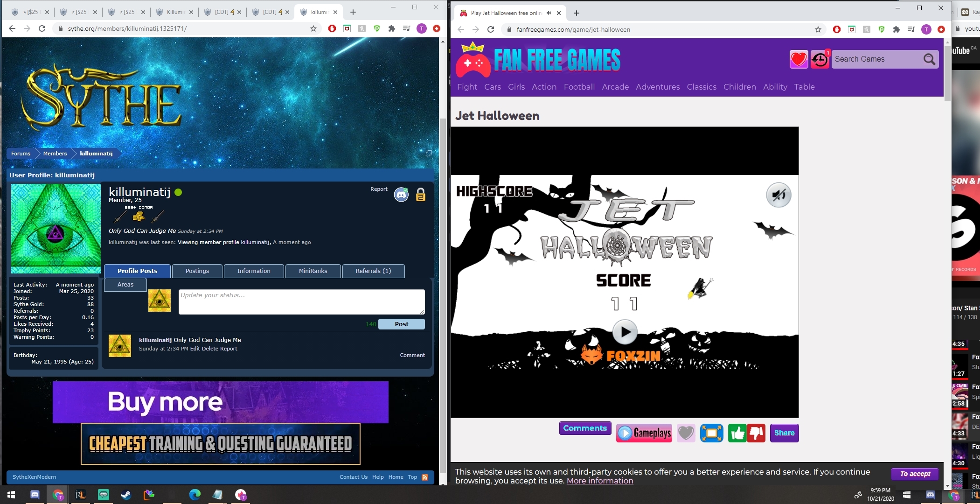This screenshot has width=980, height=504.
Task: Bookmark sythe.org page with the star icon
Action: 313,28
